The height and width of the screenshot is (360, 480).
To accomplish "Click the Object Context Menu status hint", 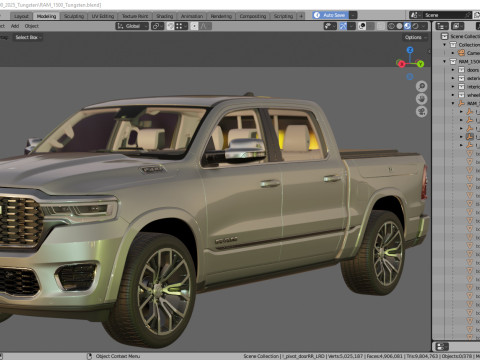I will (118, 356).
